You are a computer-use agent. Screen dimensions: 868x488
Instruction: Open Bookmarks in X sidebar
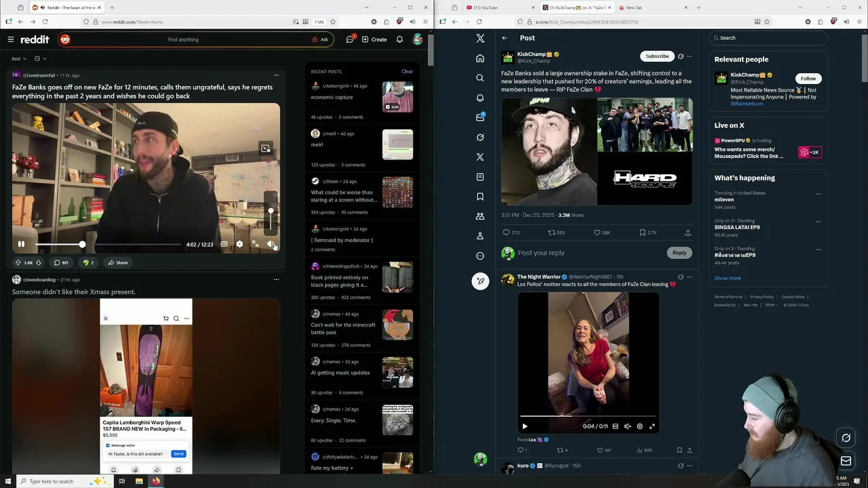pos(480,197)
